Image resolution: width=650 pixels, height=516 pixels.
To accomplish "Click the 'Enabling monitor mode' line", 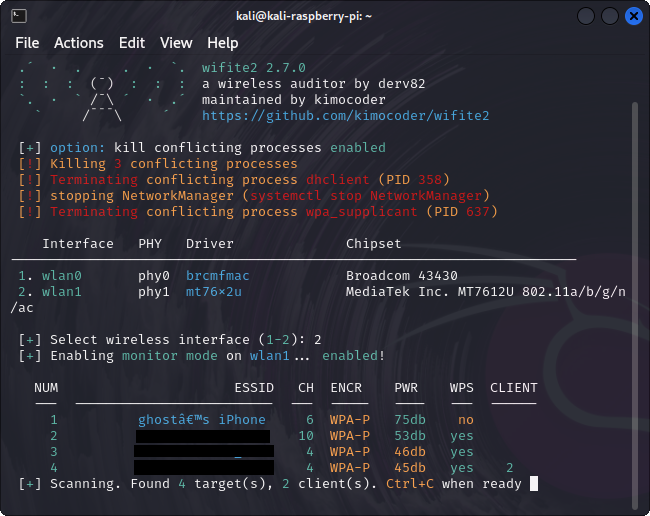I will click(x=202, y=356).
